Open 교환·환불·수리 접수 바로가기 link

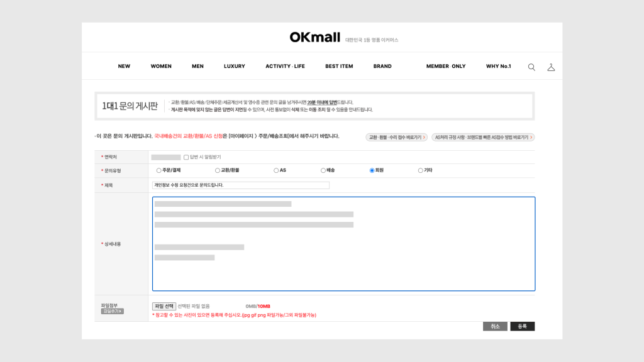397,137
